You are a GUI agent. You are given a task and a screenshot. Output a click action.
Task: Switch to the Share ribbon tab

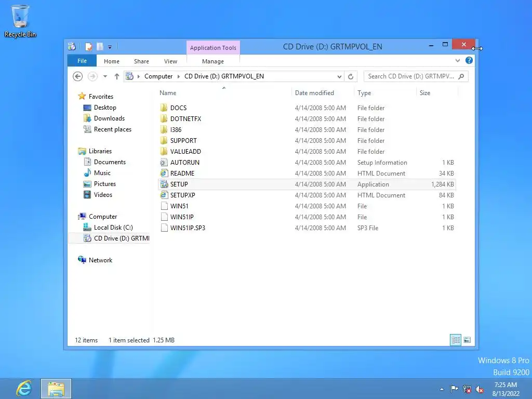(141, 61)
